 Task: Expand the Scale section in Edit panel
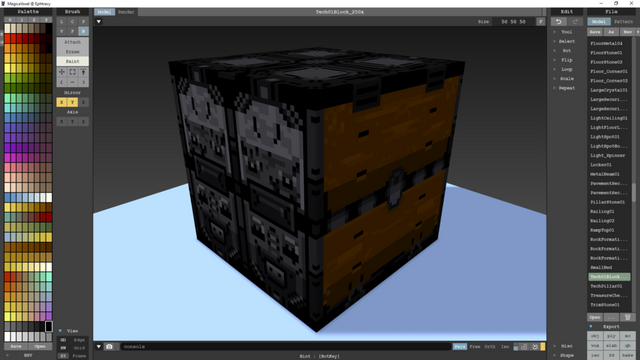pyautogui.click(x=567, y=79)
